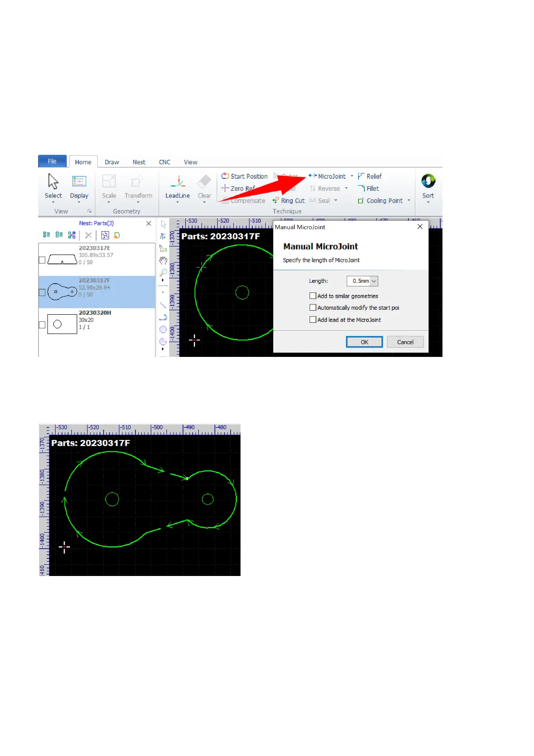Select the magnifier zoom tool
534x756 pixels.
[163, 272]
